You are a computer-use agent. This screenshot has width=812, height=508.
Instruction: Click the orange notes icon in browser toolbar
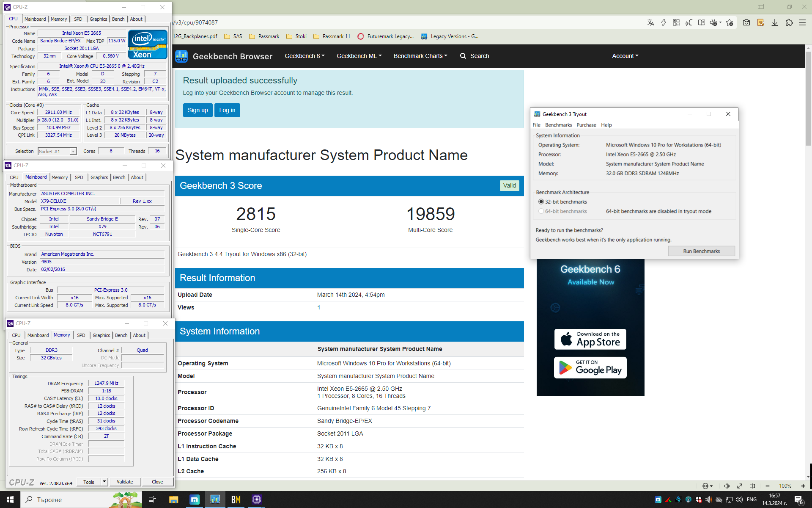click(761, 23)
